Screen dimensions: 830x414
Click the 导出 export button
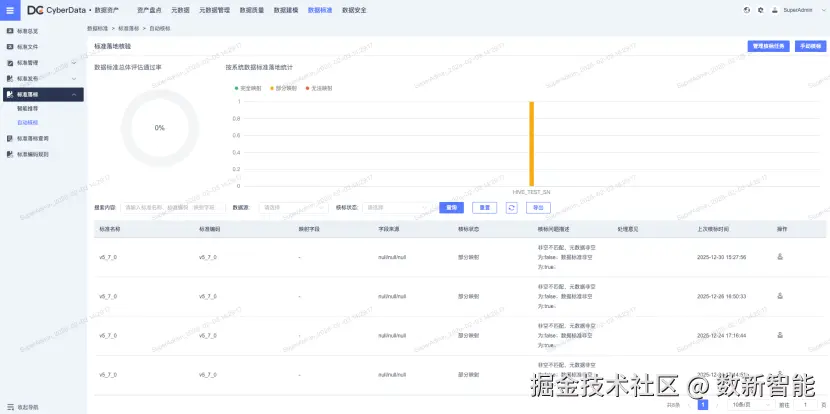point(538,208)
